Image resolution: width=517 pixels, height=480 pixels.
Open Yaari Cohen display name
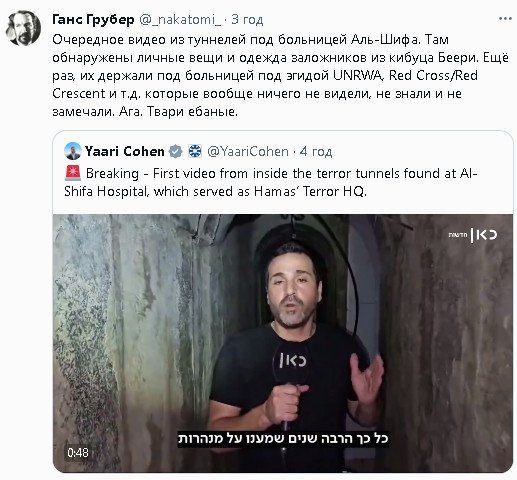tap(125, 151)
